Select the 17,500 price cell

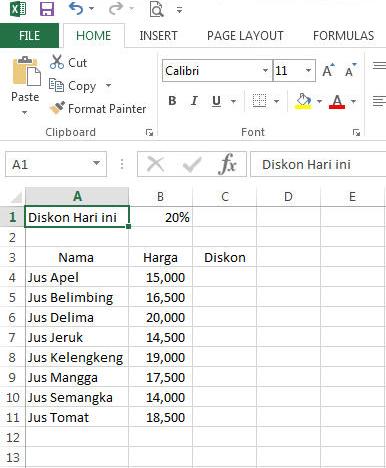(161, 377)
